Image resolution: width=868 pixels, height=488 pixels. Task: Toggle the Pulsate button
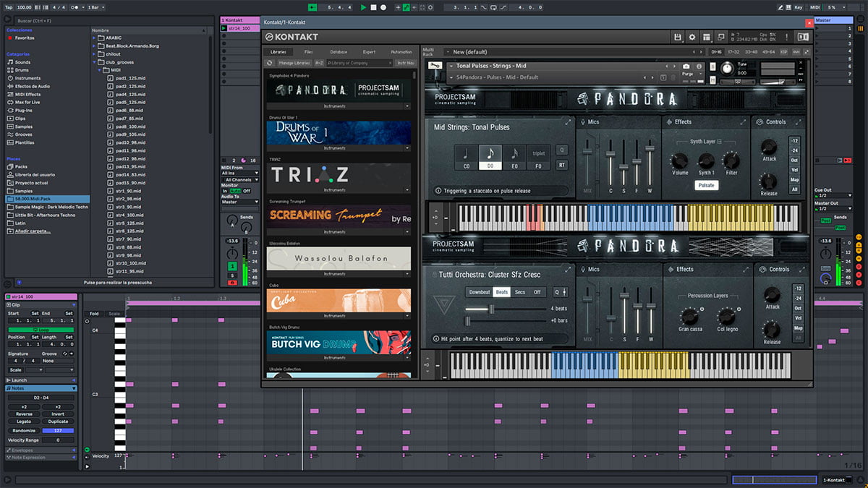click(706, 186)
